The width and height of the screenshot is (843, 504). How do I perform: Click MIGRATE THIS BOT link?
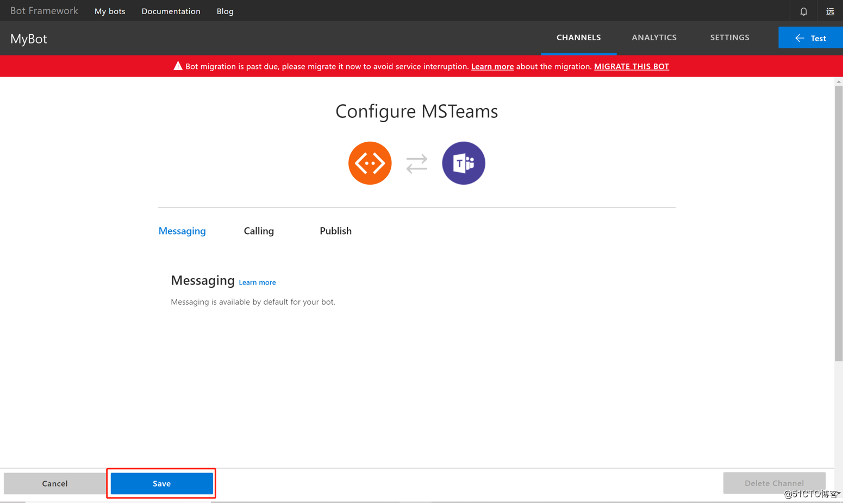coord(631,66)
